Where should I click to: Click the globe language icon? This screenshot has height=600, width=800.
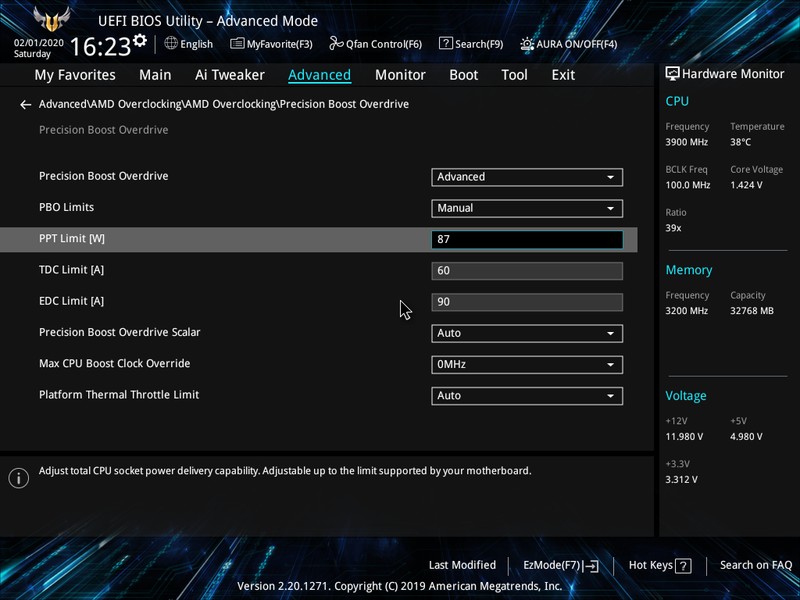(171, 43)
